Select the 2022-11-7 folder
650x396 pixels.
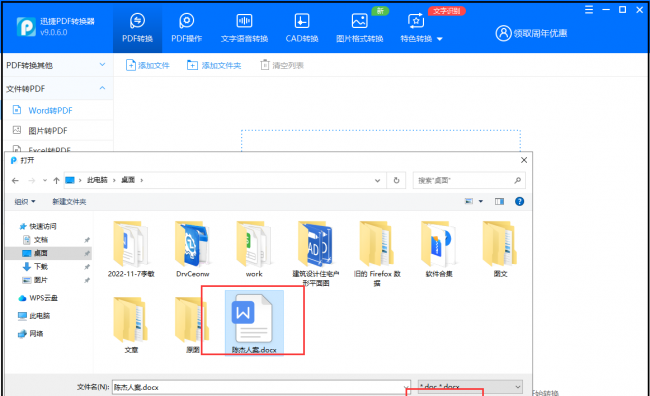pyautogui.click(x=131, y=250)
